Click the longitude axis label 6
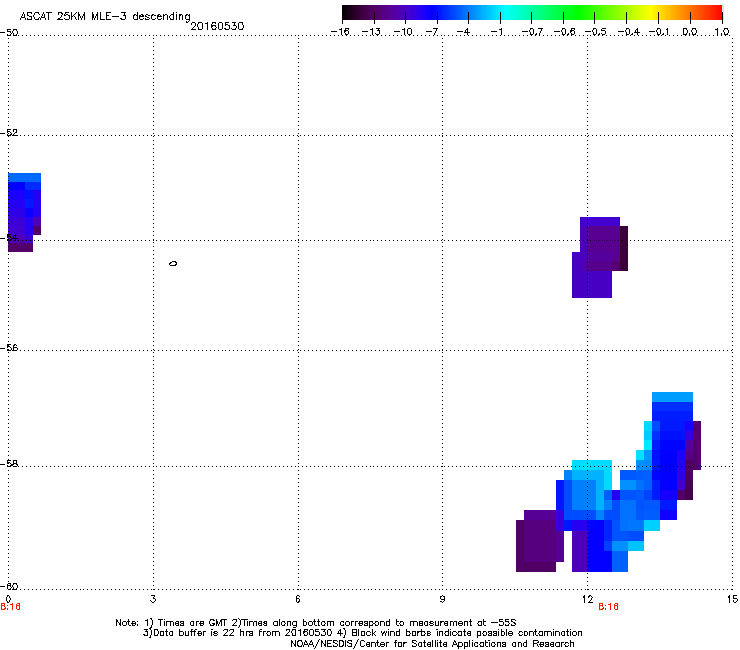Image resolution: width=740 pixels, height=650 pixels. [298, 599]
